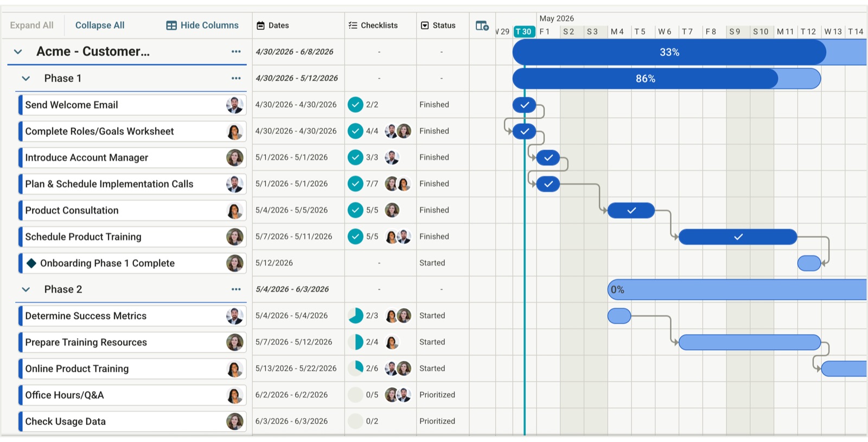868x442 pixels.
Task: Click the Hide Columns table icon
Action: point(171,26)
